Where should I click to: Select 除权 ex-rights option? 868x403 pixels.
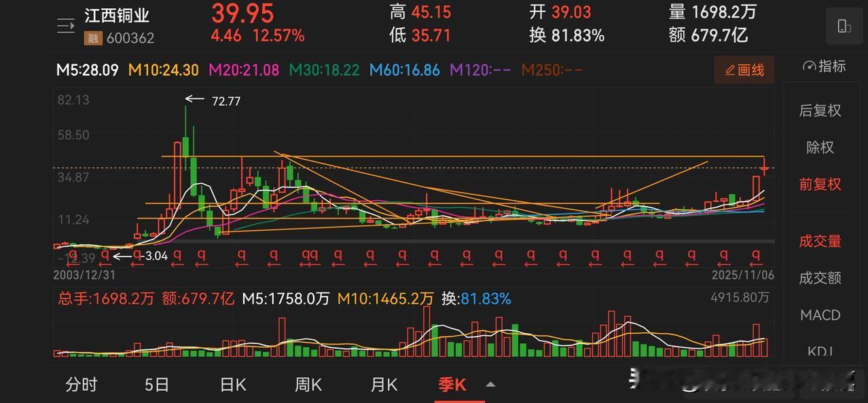coord(820,147)
